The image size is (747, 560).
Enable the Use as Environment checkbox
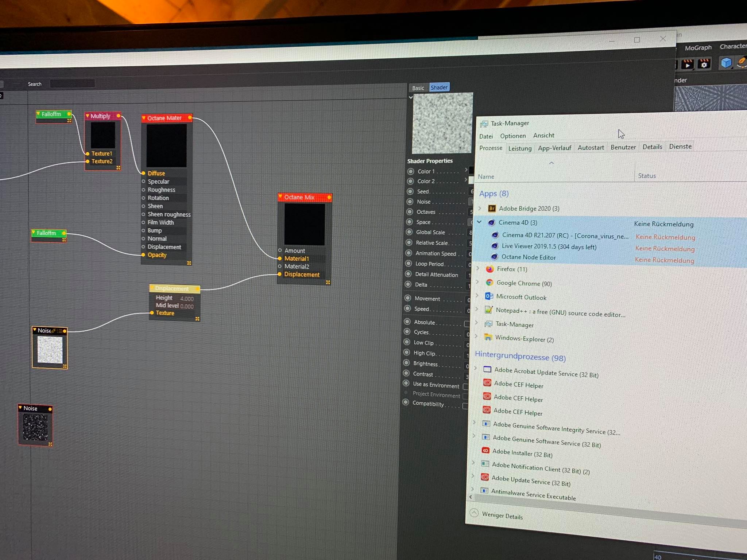(x=465, y=386)
